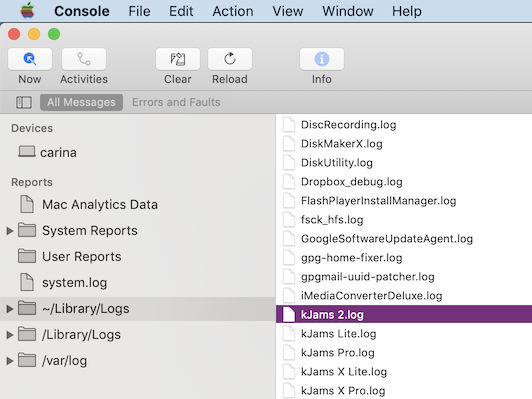Click the Devices section header
The height and width of the screenshot is (399, 532).
32,128
